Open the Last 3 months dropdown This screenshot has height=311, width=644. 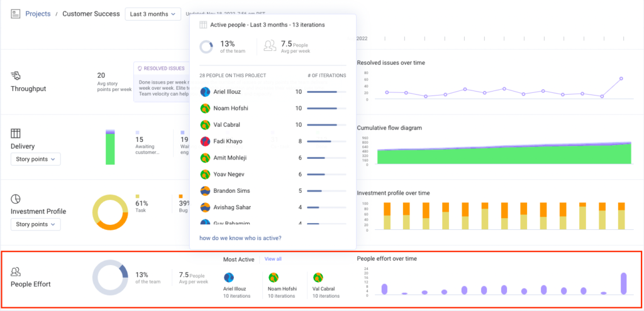click(x=153, y=14)
